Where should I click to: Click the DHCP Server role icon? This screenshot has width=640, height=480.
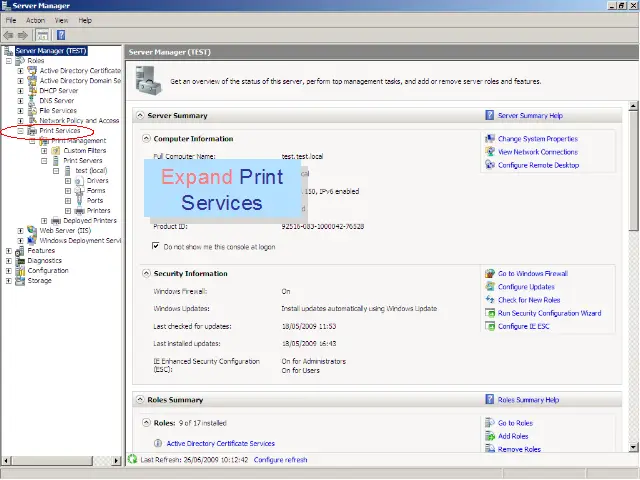(x=32, y=91)
